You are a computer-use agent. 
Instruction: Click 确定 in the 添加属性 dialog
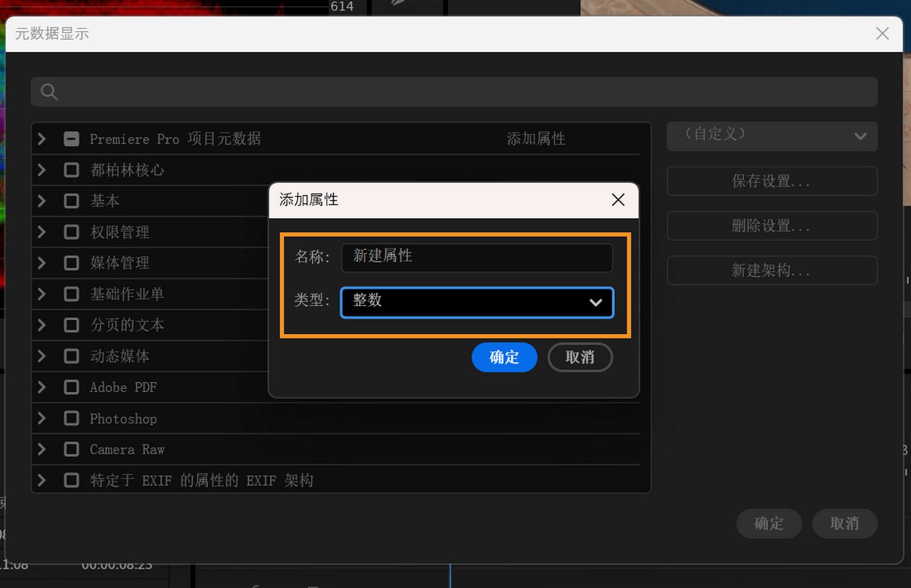pyautogui.click(x=504, y=357)
